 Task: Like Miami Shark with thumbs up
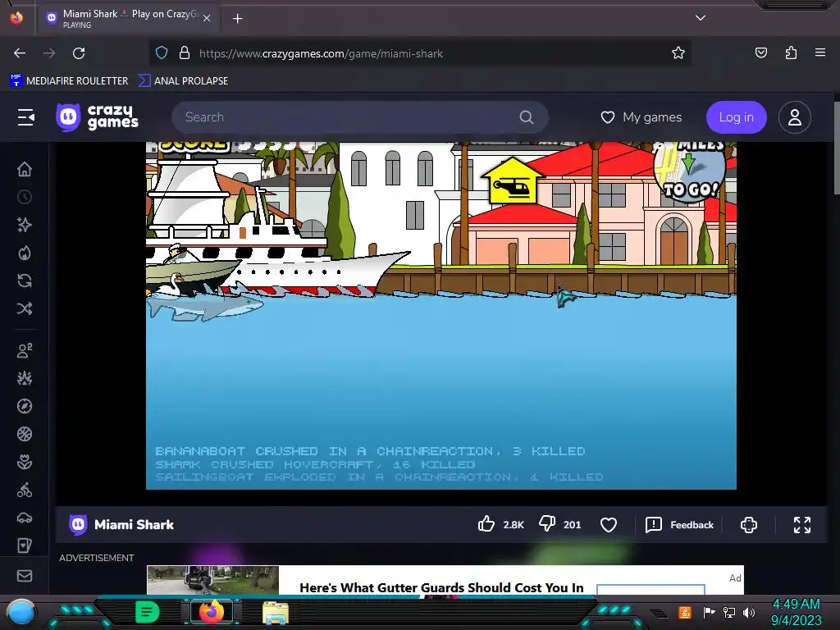[486, 524]
